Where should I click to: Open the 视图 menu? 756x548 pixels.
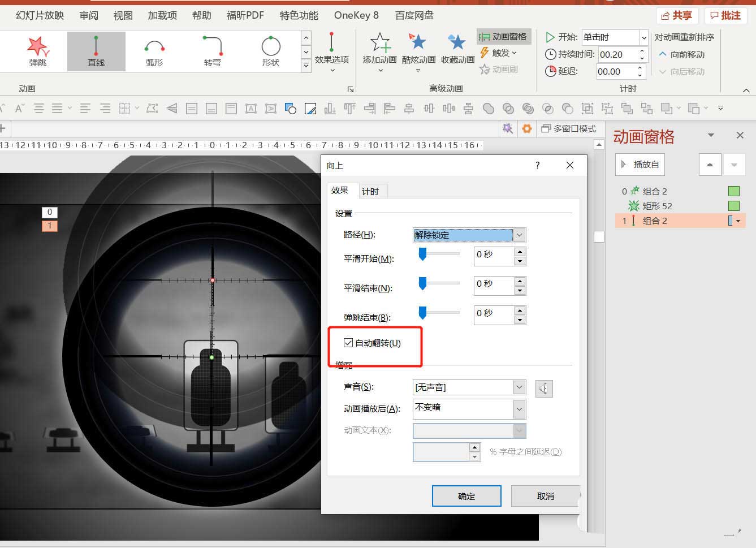click(x=122, y=15)
